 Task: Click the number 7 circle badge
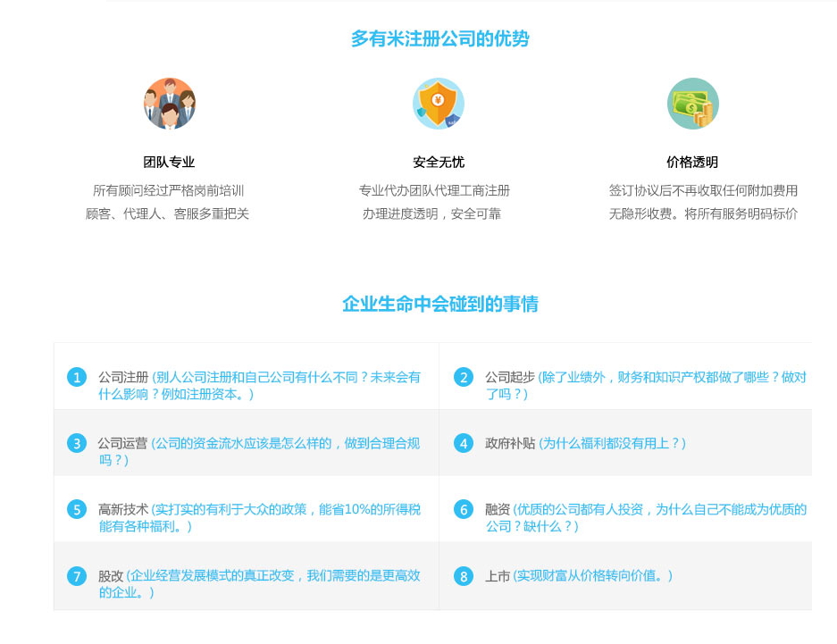click(x=77, y=576)
